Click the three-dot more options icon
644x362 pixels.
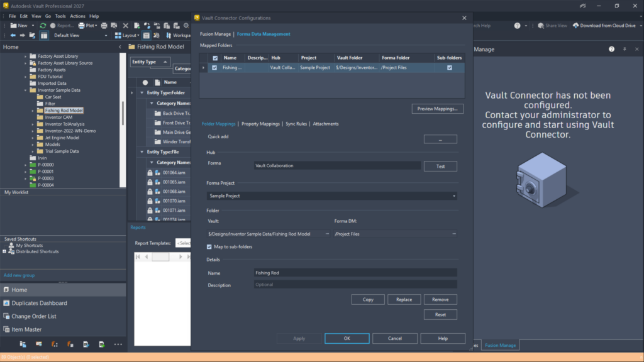[118, 344]
